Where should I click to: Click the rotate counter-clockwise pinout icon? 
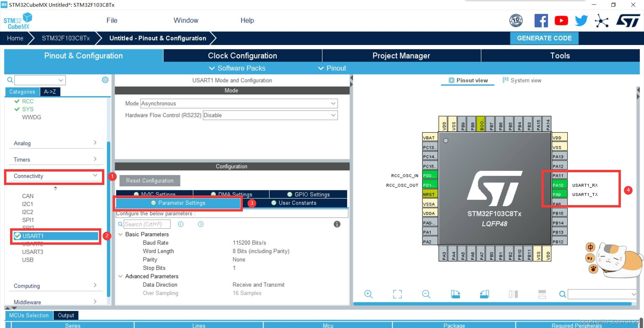(x=484, y=294)
